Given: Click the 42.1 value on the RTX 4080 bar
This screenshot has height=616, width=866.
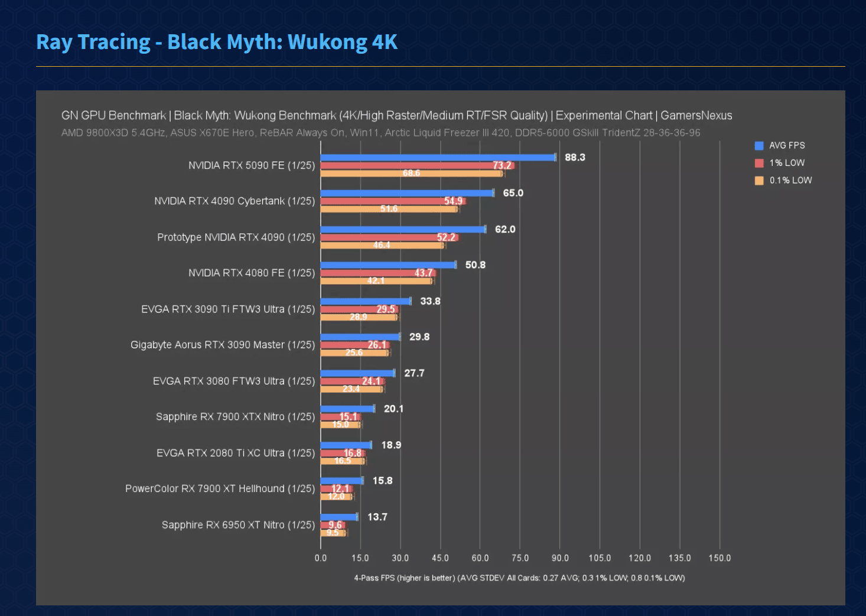Looking at the screenshot, I should tap(376, 281).
